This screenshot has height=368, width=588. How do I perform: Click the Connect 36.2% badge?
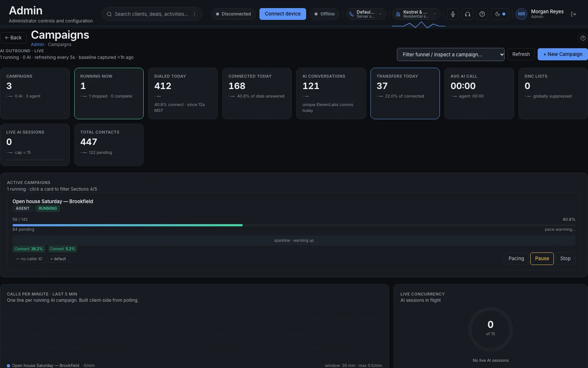click(x=29, y=249)
